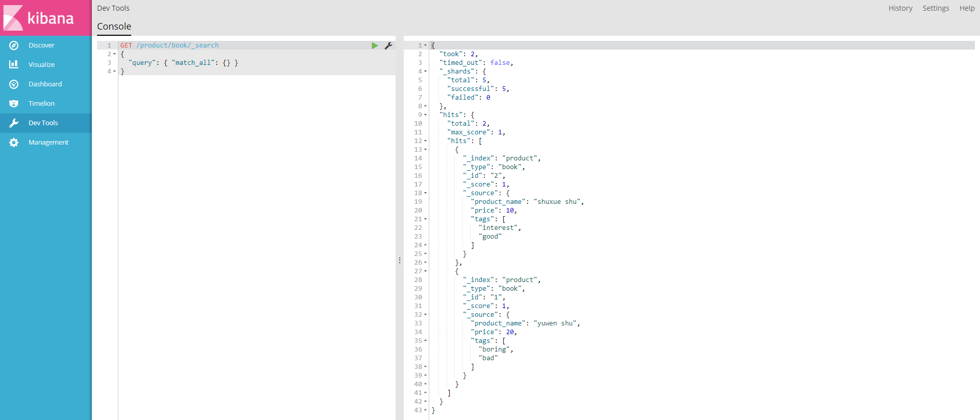The height and width of the screenshot is (420, 980).
Task: Click product_name "yuwen shu" line
Action: 525,323
